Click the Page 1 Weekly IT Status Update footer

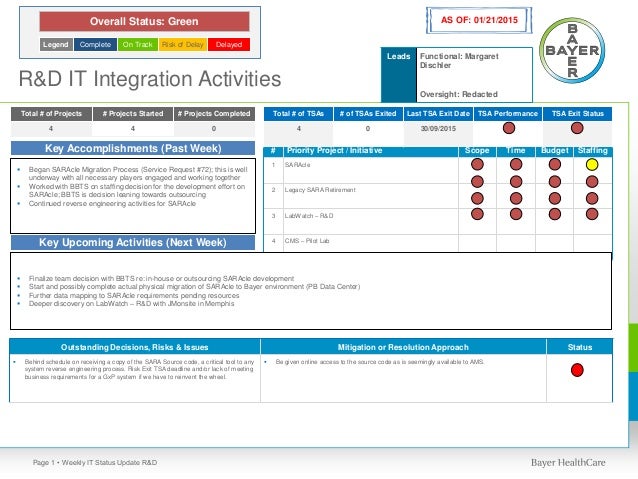click(x=95, y=462)
